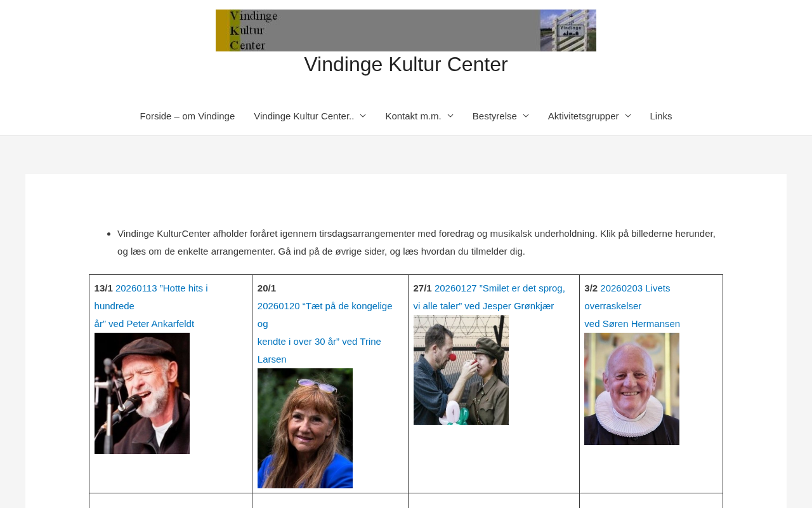
Task: Click Søren Hermansen priest portrait photo
Action: [632, 389]
